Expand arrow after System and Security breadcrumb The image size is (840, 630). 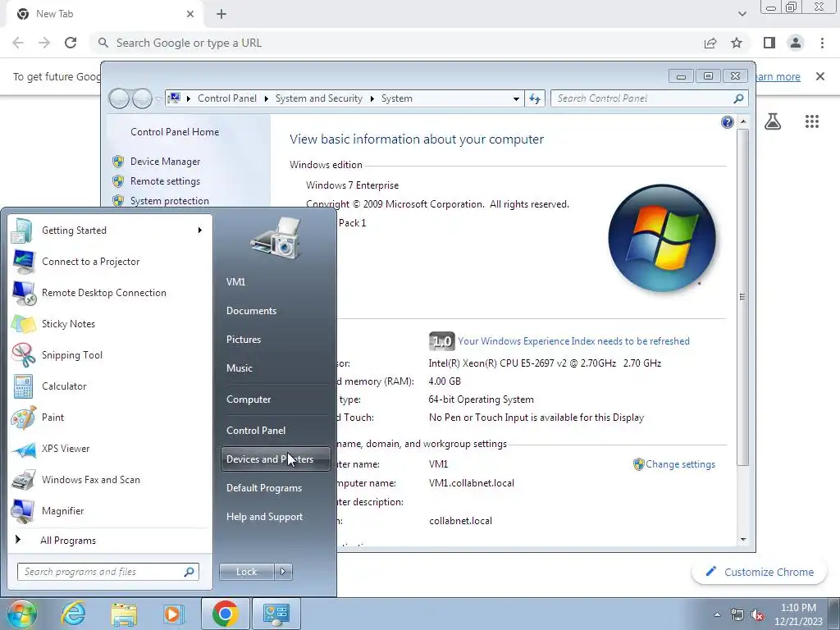372,98
